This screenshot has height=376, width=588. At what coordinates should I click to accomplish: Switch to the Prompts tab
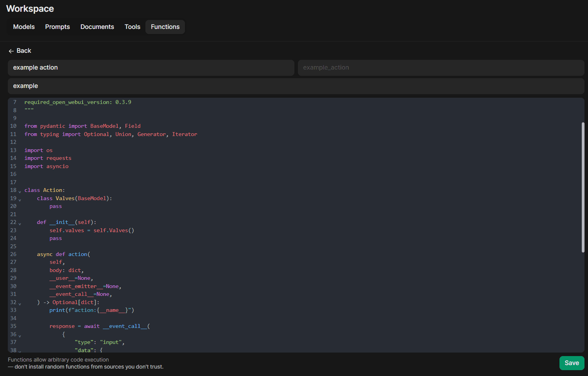[57, 27]
